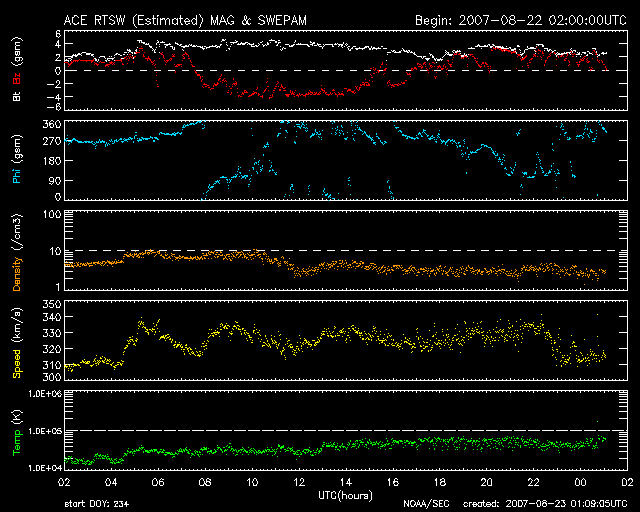Image resolution: width=640 pixels, height=512 pixels.
Task: Click the title 'ACE RTSW (Estimated) MAG & SWEPAM'
Action: (185, 20)
